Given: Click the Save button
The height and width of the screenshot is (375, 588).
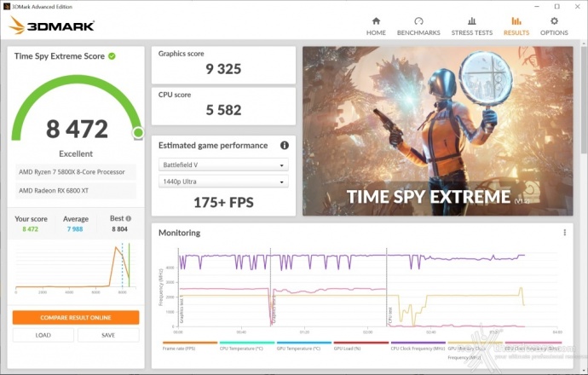Looking at the screenshot, I should pyautogui.click(x=108, y=335).
